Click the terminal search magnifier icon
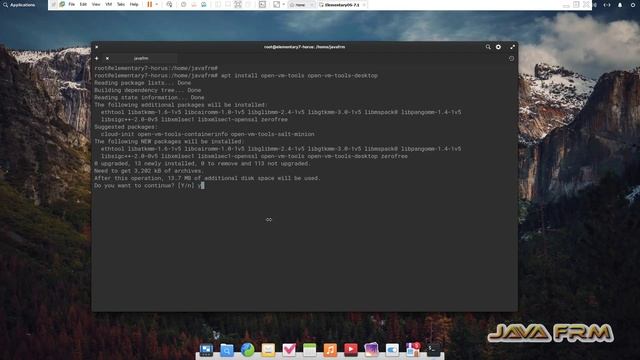The image size is (640, 360). coord(488,47)
